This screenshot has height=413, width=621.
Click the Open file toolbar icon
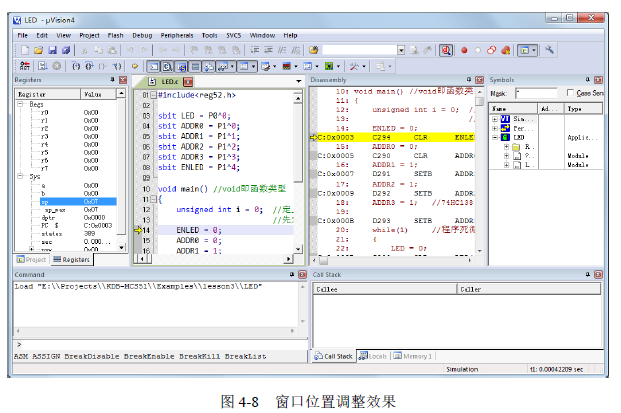tap(37, 49)
